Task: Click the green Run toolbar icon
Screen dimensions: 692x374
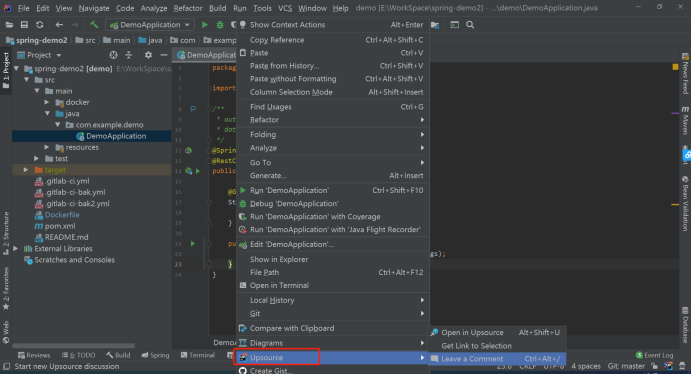Action: [205, 25]
